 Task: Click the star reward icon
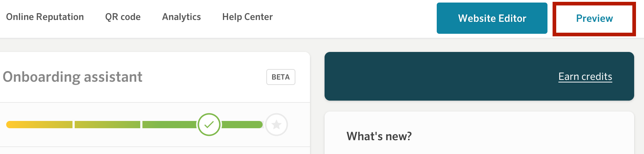pos(276,125)
